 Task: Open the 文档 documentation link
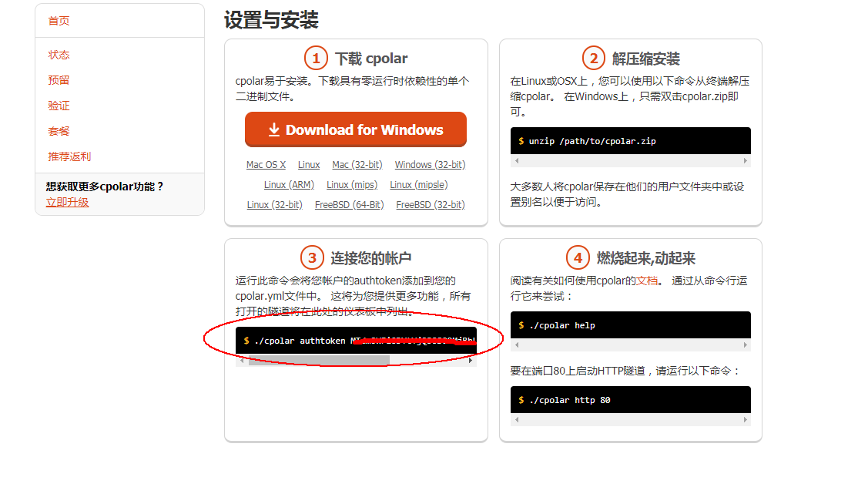[x=647, y=281]
